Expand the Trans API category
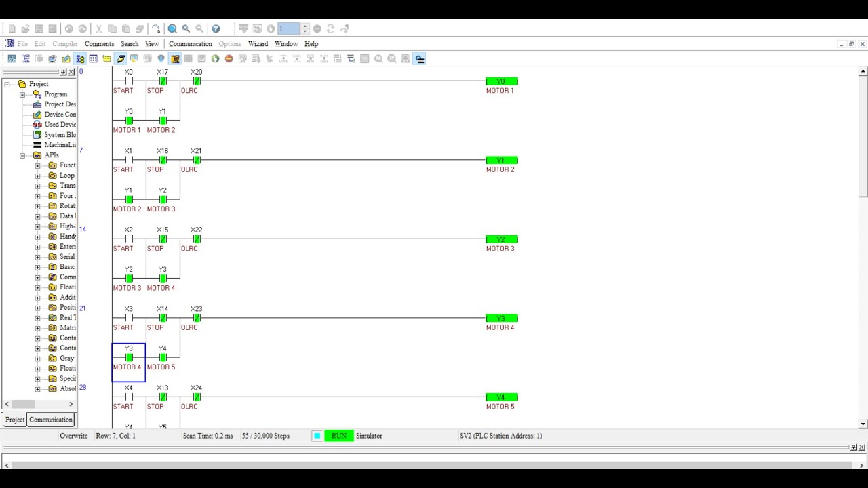The height and width of the screenshot is (488, 868). (x=37, y=186)
